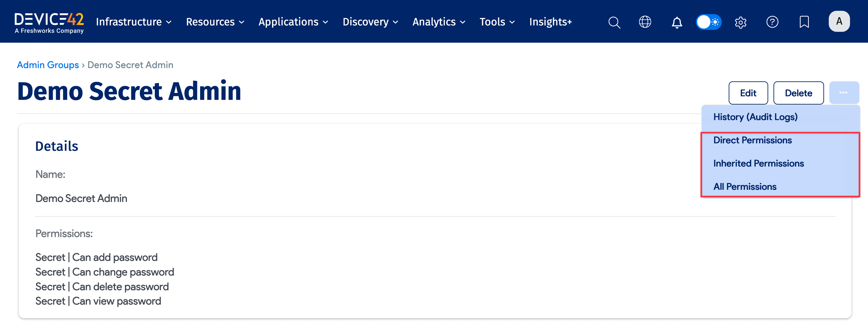Collapse the three-dots more actions menu
This screenshot has width=868, height=332.
843,93
